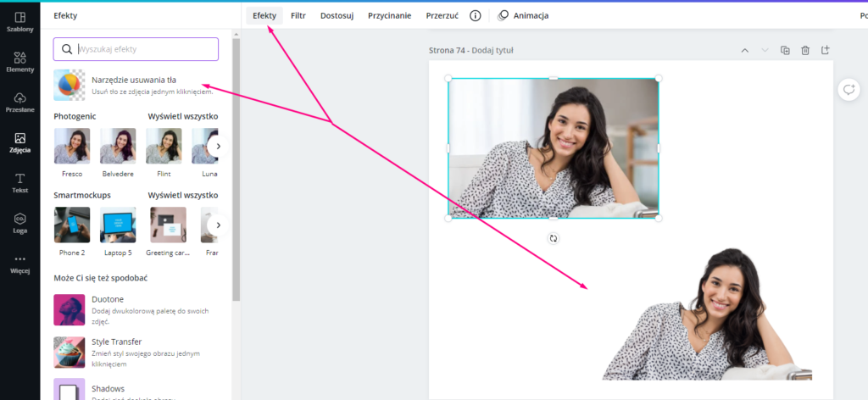Open the Przesłane uploads panel
The image size is (868, 400).
tap(19, 103)
